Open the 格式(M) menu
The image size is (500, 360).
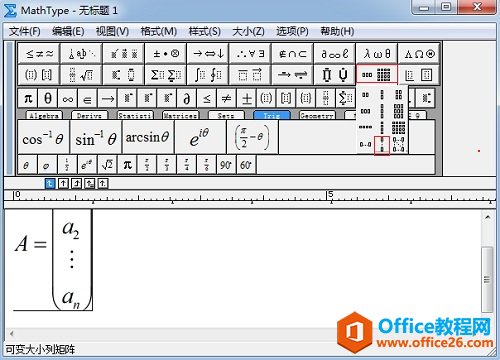coord(159,31)
